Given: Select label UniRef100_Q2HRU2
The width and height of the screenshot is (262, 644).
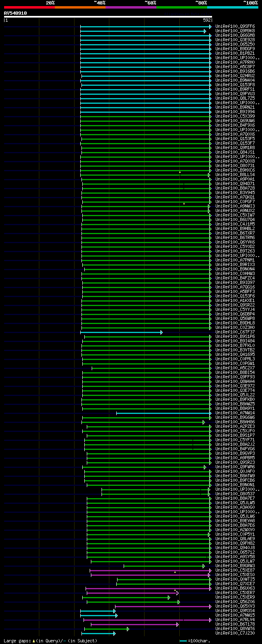Looking at the screenshot, I should click(235, 76).
